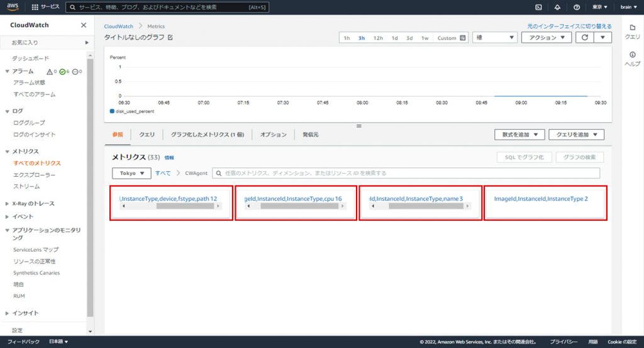
Task: Click the sidebar vertical scrollbar
Action: click(91, 188)
